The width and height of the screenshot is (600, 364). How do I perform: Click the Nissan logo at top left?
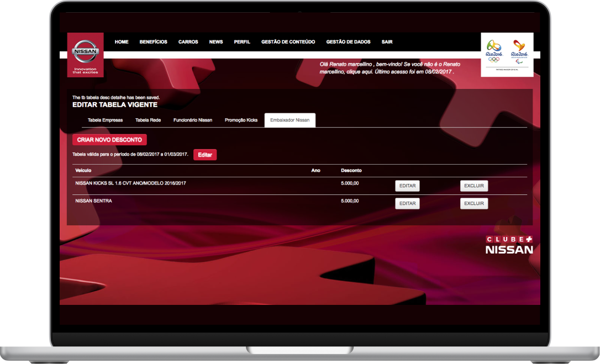[x=85, y=55]
